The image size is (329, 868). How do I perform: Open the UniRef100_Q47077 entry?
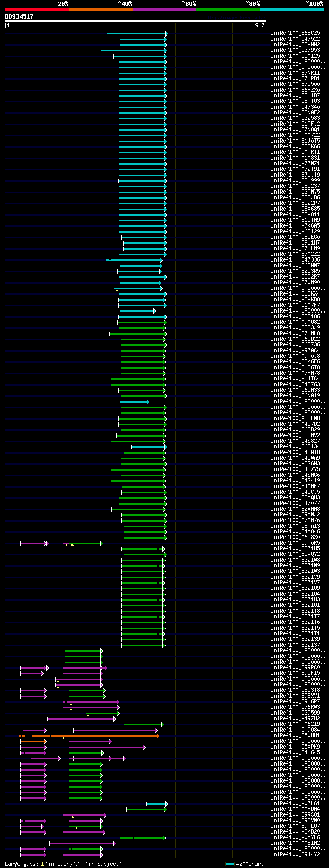pos(295,504)
